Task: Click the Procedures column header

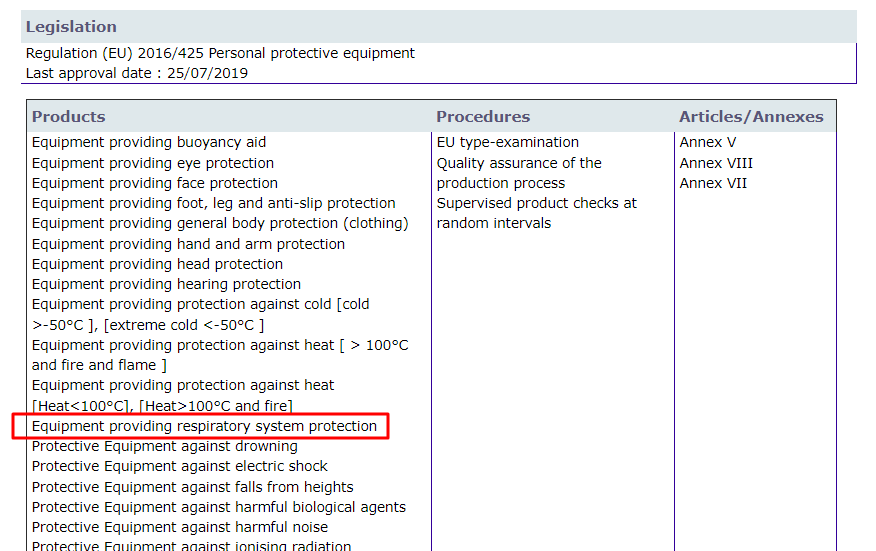Action: [483, 117]
